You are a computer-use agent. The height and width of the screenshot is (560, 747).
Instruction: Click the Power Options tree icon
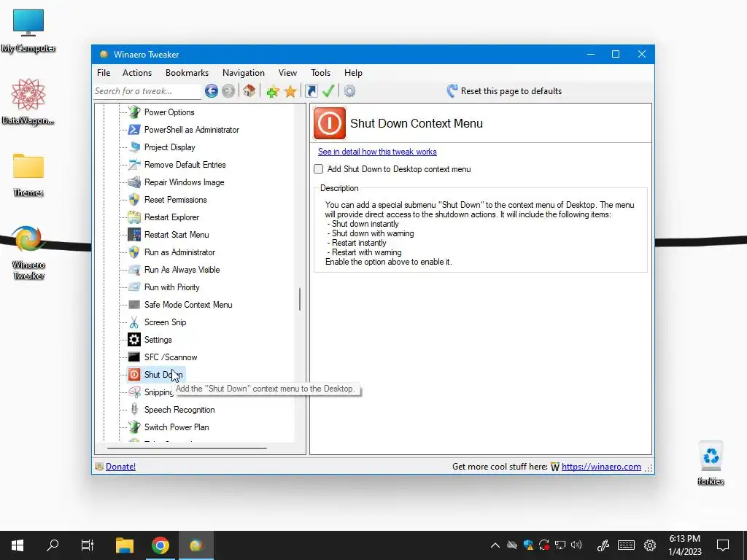(134, 112)
